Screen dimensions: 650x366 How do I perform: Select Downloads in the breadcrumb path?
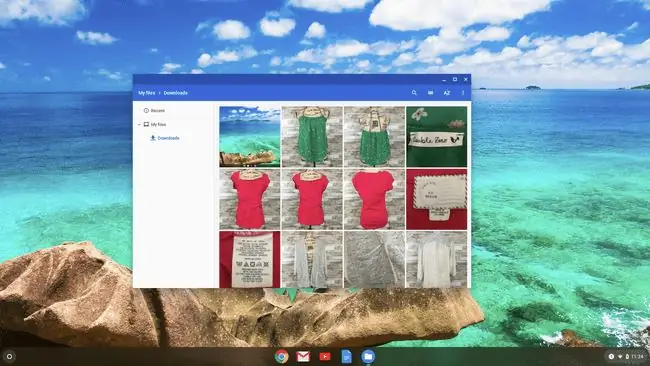175,93
